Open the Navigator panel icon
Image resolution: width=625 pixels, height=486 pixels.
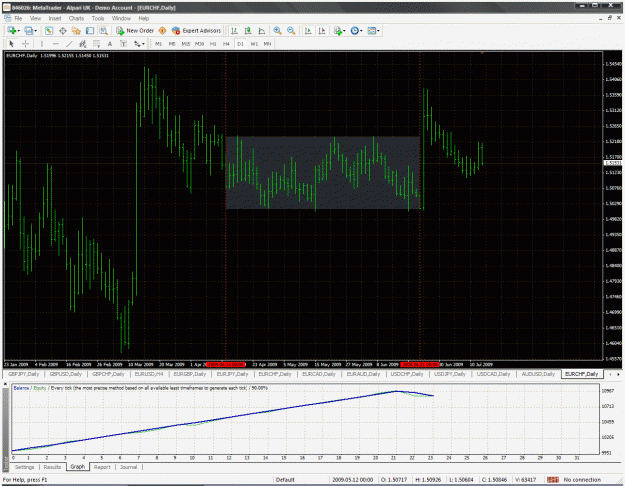coord(76,31)
